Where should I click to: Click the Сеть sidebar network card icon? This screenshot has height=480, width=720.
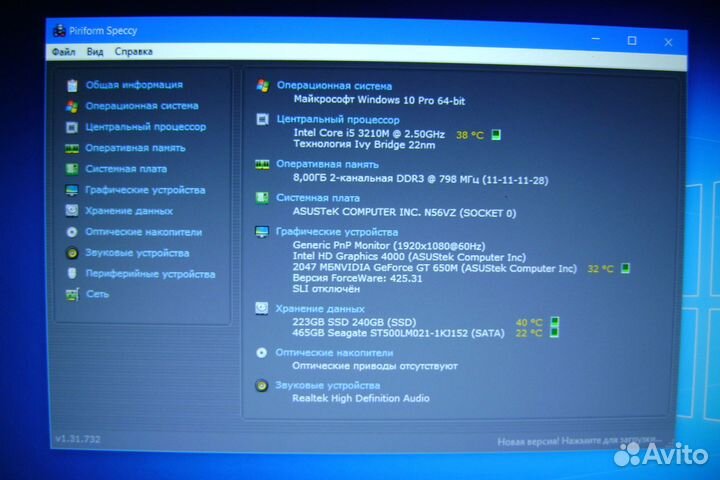coord(72,294)
